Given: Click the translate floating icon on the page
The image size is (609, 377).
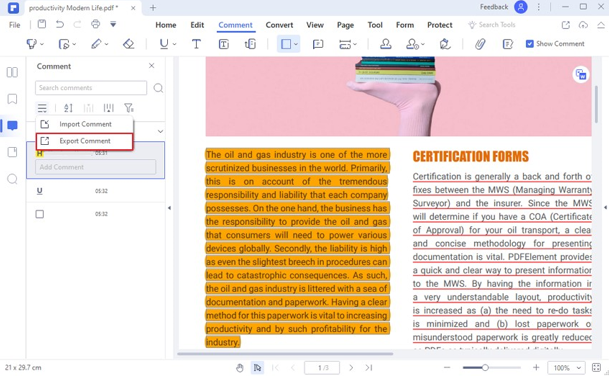Looking at the screenshot, I should (581, 75).
